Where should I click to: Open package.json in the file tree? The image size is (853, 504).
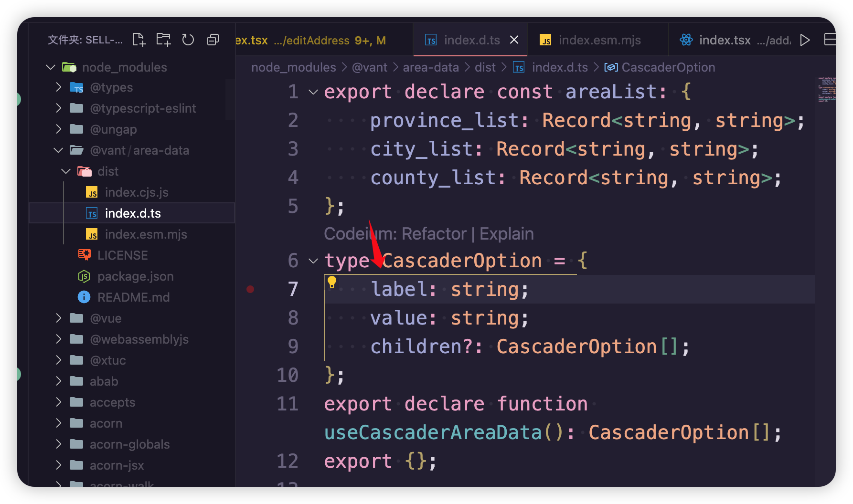[132, 276]
